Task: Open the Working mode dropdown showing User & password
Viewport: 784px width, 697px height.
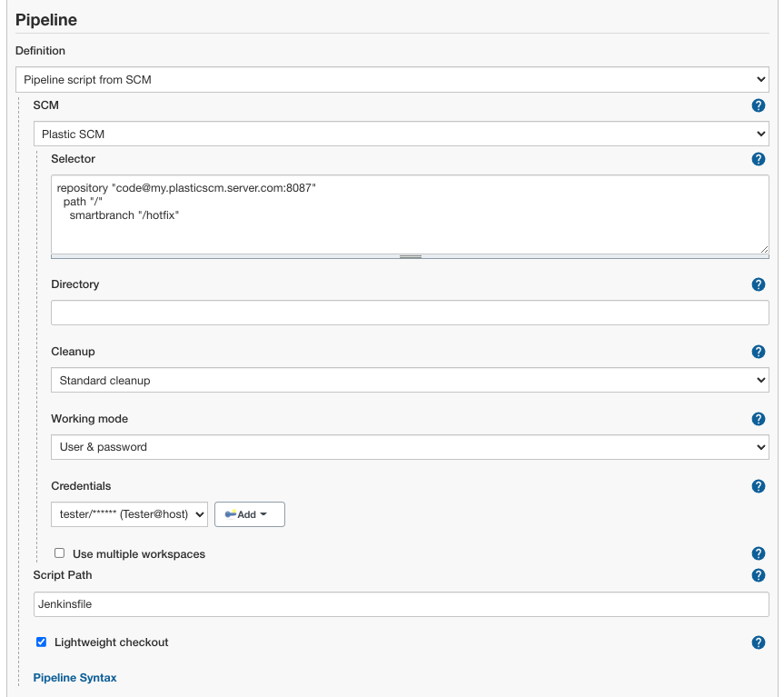Action: (x=410, y=447)
